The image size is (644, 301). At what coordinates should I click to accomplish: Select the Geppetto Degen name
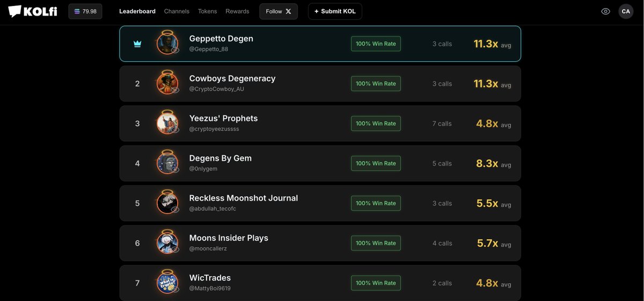click(x=221, y=39)
